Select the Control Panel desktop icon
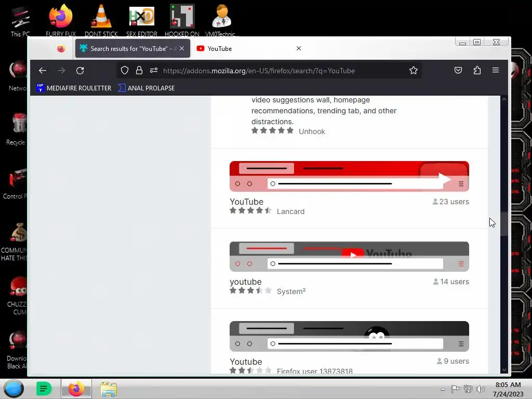 point(16,183)
